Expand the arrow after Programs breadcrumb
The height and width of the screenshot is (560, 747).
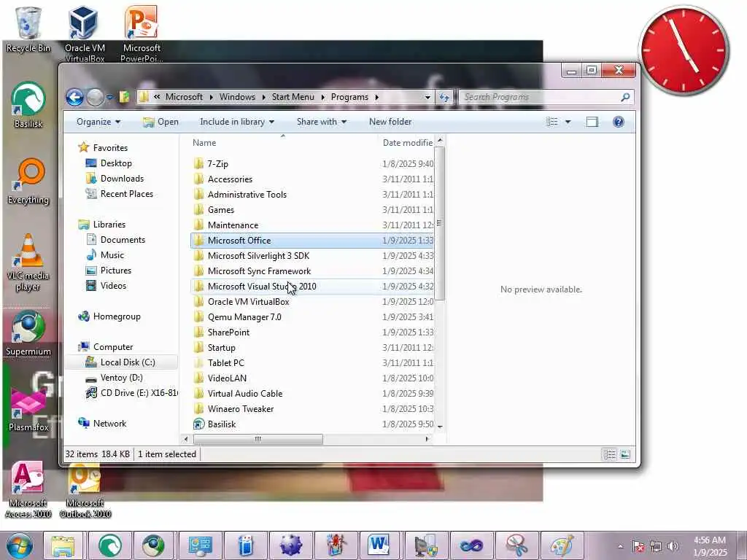(377, 97)
